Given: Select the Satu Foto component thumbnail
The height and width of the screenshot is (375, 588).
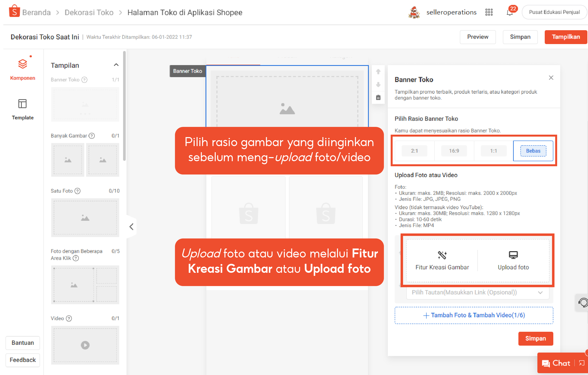Looking at the screenshot, I should (85, 217).
